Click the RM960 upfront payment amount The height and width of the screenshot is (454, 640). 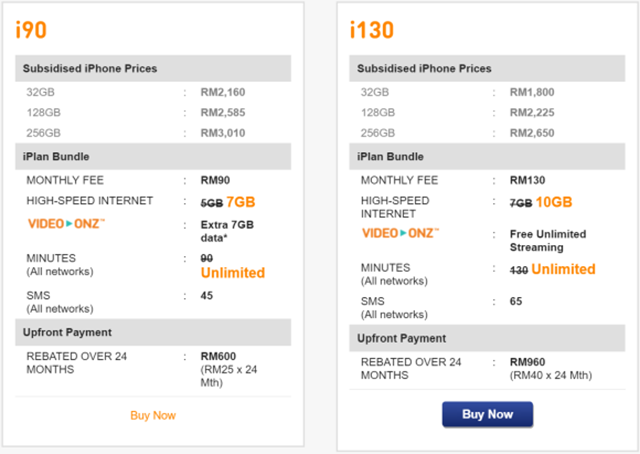point(527,362)
